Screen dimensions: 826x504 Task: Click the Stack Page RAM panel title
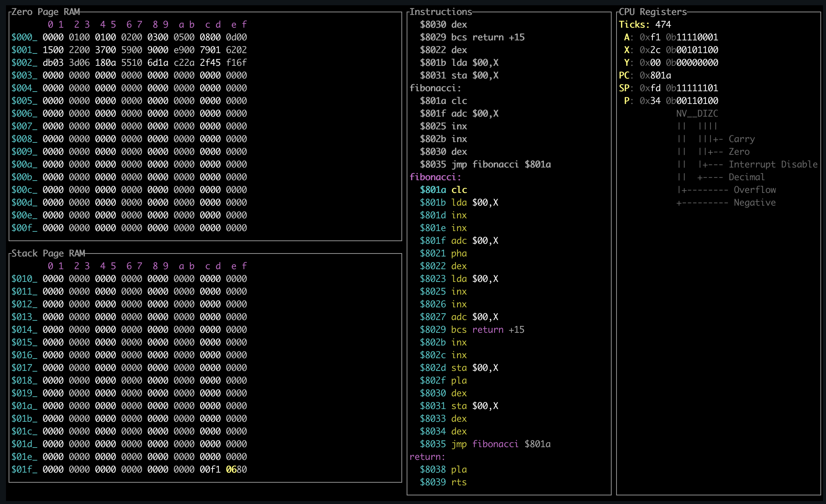tap(48, 253)
